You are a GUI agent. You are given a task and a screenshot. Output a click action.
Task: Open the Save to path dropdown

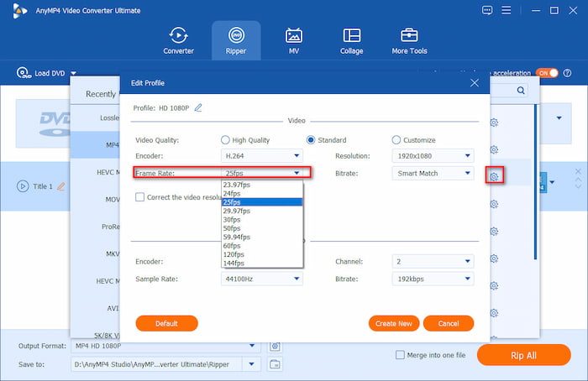[252, 364]
